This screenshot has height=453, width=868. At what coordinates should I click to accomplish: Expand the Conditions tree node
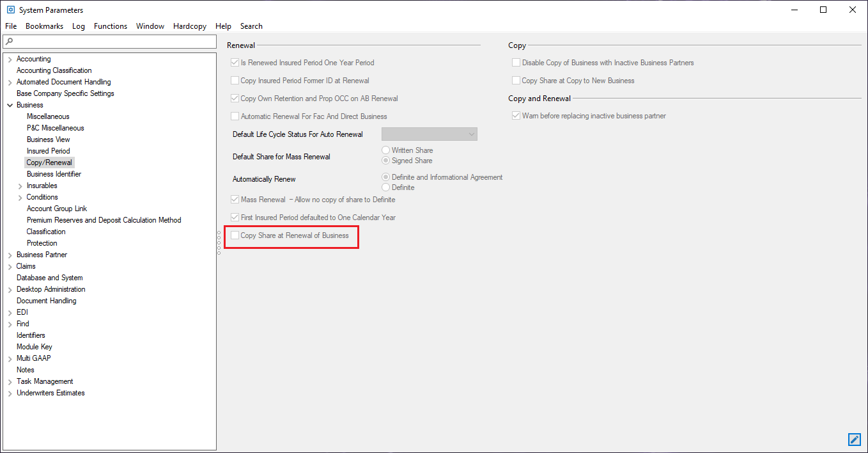[20, 198]
